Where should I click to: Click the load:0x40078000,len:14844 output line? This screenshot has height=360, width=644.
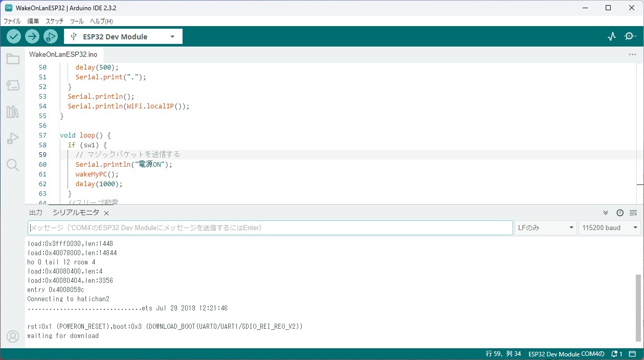click(72, 253)
